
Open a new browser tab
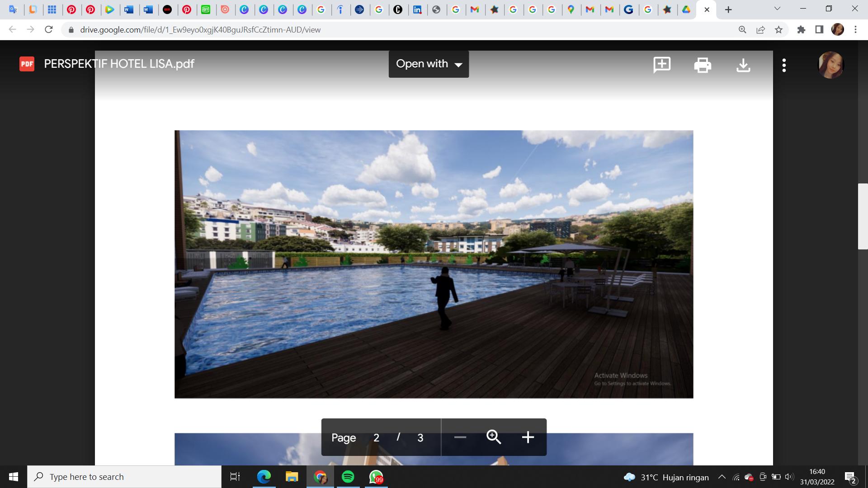point(728,9)
